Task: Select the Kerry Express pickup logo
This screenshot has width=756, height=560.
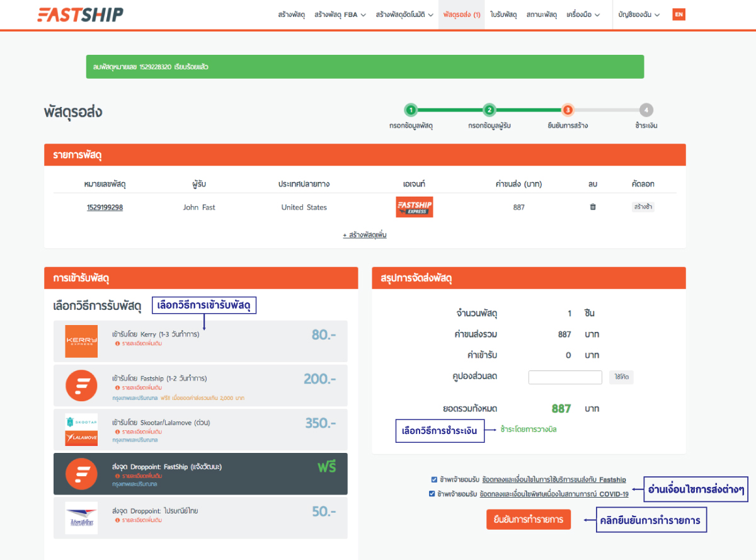Action: click(x=81, y=342)
